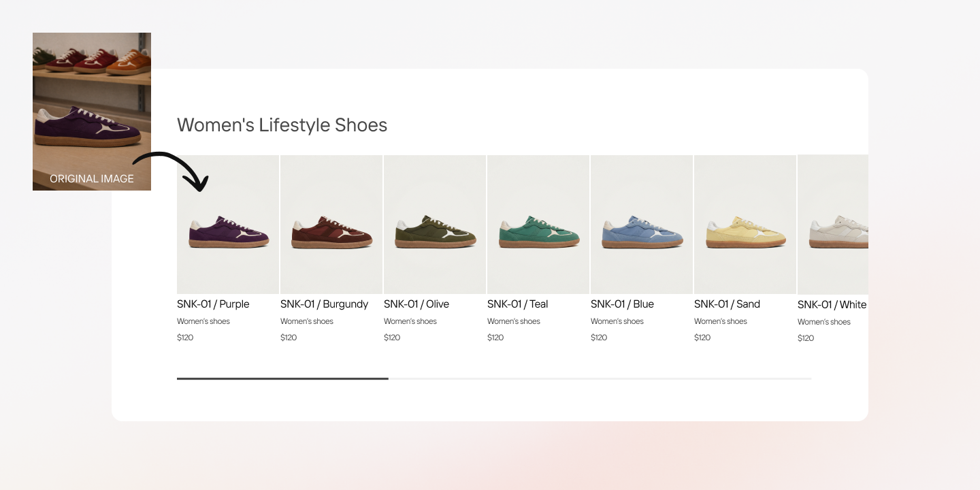This screenshot has height=490, width=980.
Task: Open the white sneaker product image
Action: [833, 225]
